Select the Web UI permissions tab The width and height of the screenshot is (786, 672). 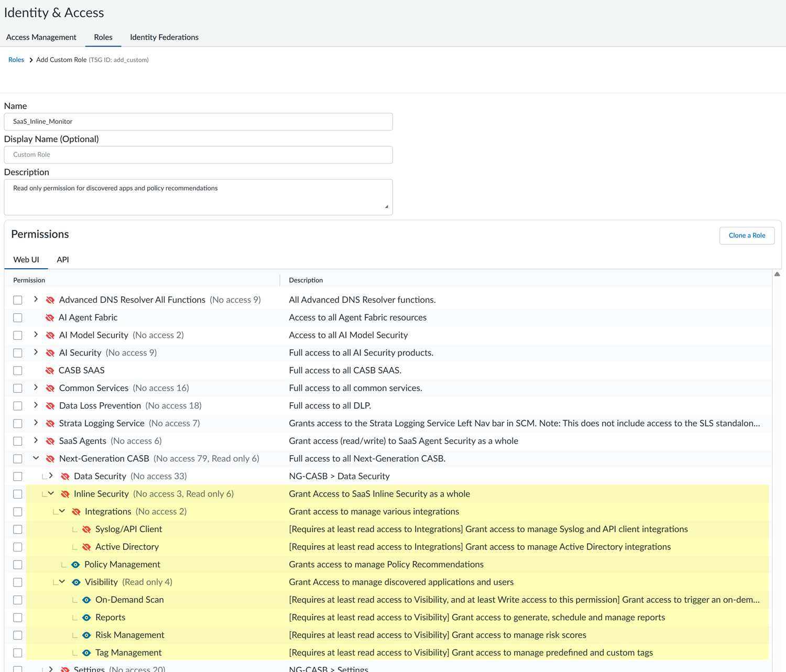[x=26, y=260]
